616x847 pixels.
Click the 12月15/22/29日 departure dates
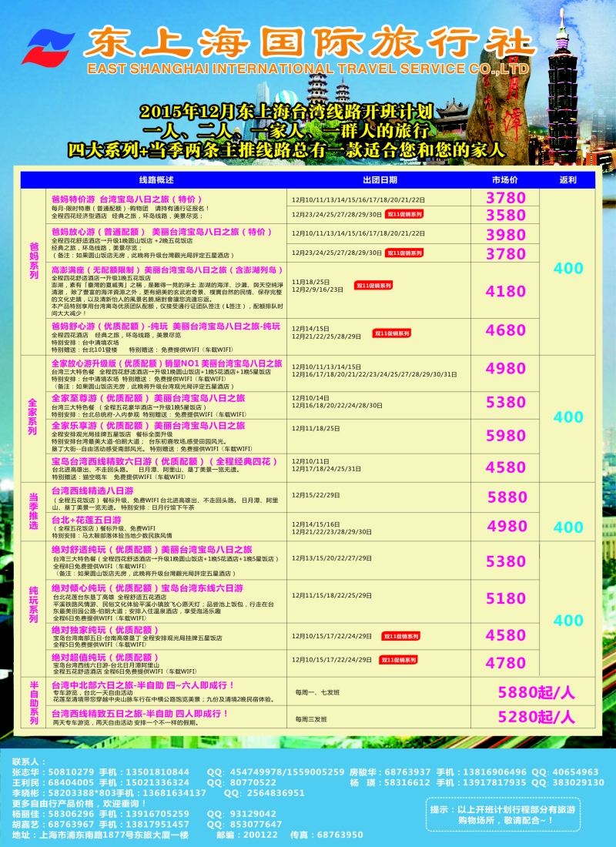coord(316,495)
